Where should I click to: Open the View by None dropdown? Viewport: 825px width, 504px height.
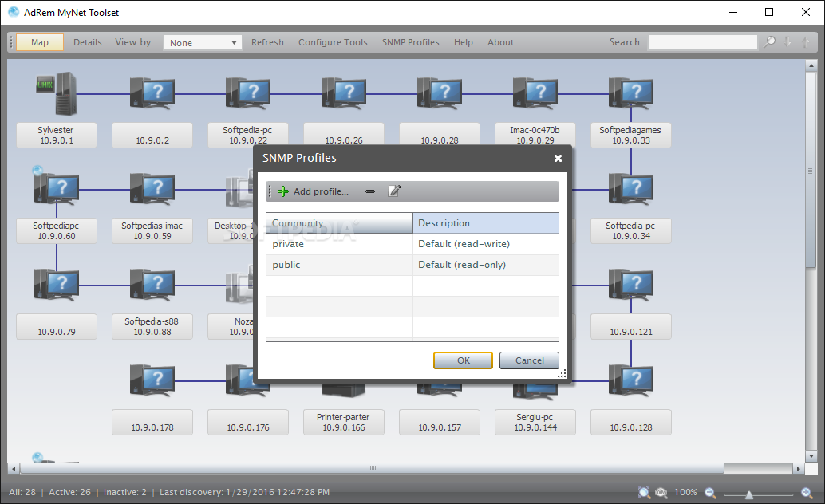pos(203,42)
